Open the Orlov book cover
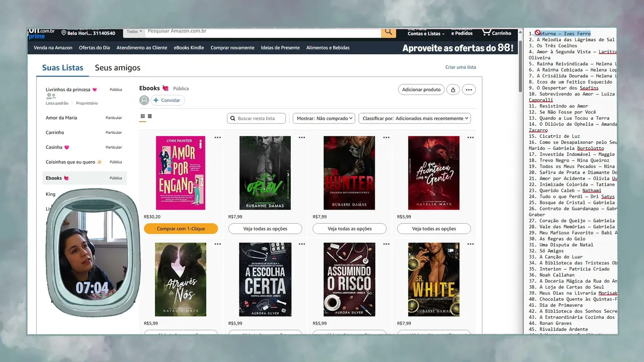The image size is (644, 362). 265,173
